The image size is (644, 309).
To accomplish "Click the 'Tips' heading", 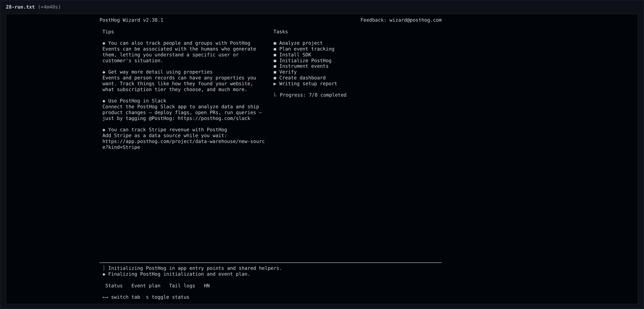I will pyautogui.click(x=108, y=32).
